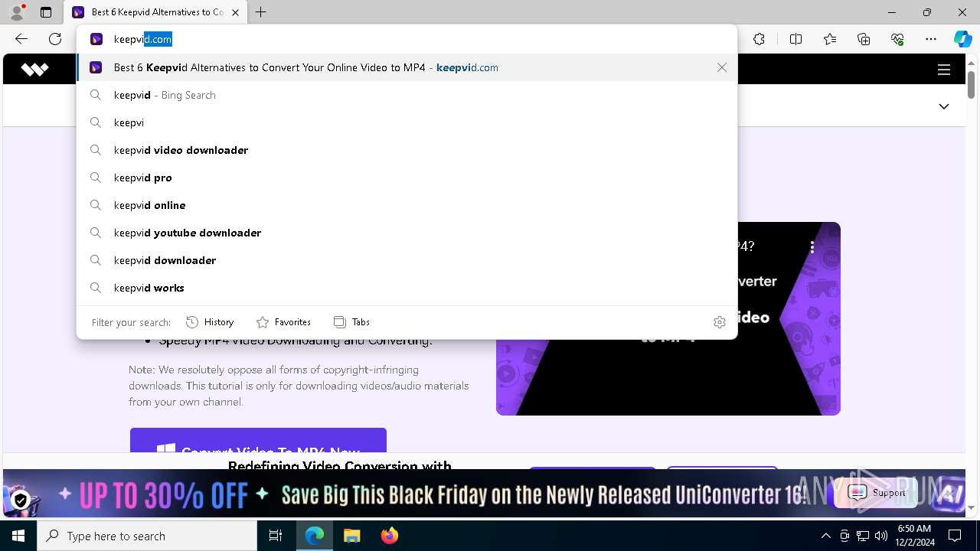This screenshot has height=551, width=980.
Task: Expand the page section chevron dropdown
Action: [x=944, y=106]
